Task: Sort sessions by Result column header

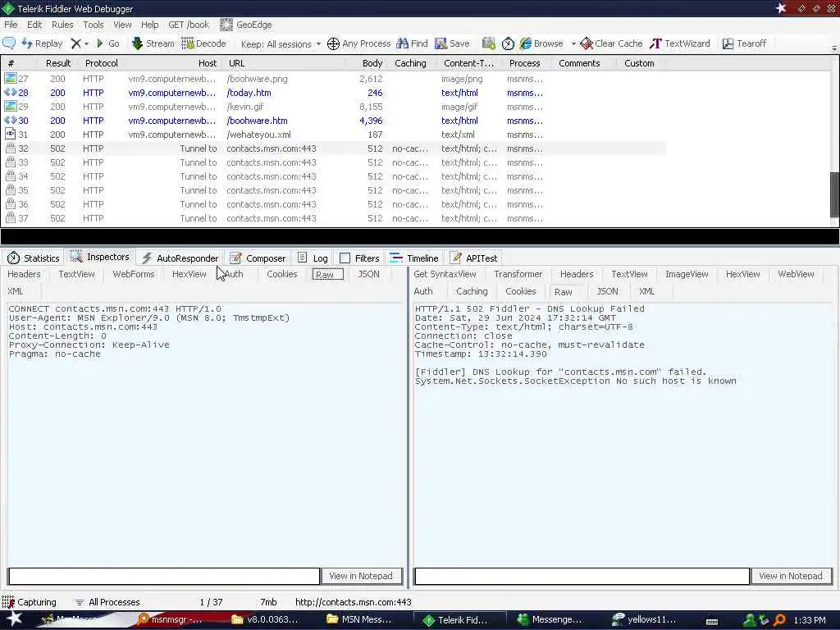Action: (58, 63)
